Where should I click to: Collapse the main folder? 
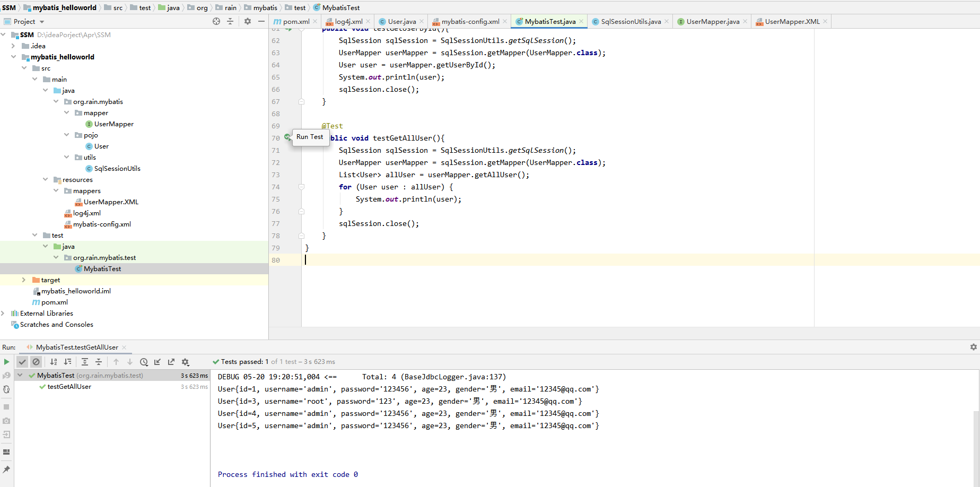click(x=34, y=79)
